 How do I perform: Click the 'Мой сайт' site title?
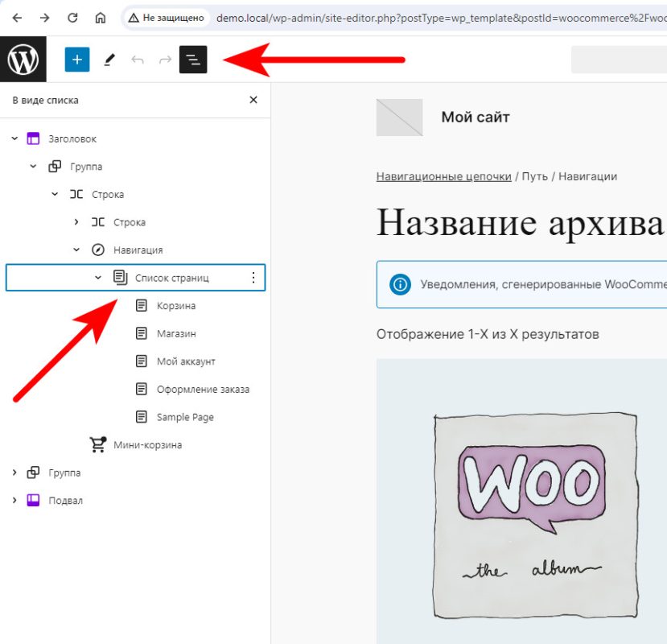pyautogui.click(x=476, y=117)
